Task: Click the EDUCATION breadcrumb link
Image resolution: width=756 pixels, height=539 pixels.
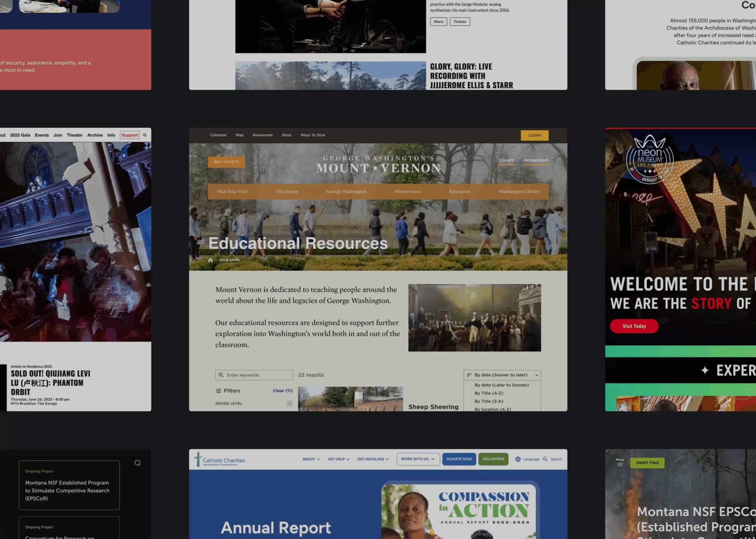Action: 229,260
